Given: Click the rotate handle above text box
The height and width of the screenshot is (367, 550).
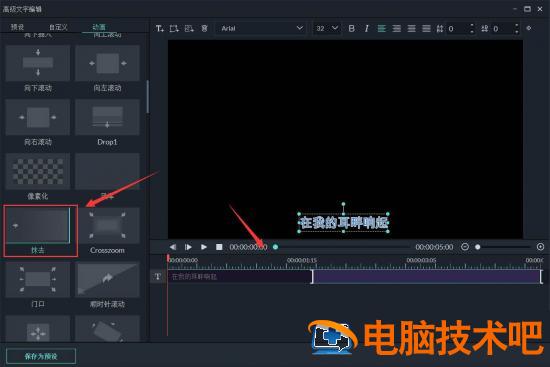Looking at the screenshot, I should tap(343, 204).
